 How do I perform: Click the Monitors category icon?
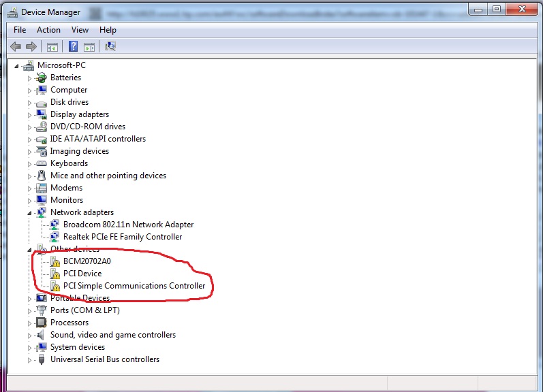(x=41, y=200)
